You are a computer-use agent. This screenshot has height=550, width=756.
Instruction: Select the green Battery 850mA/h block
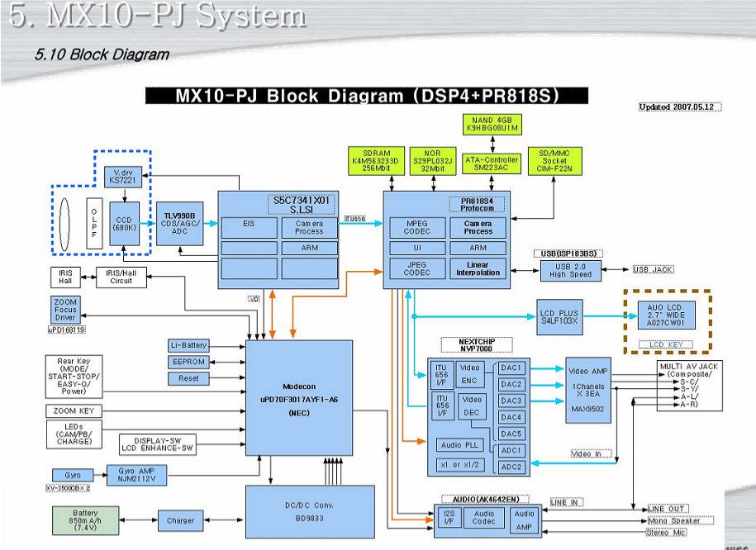coord(84,520)
